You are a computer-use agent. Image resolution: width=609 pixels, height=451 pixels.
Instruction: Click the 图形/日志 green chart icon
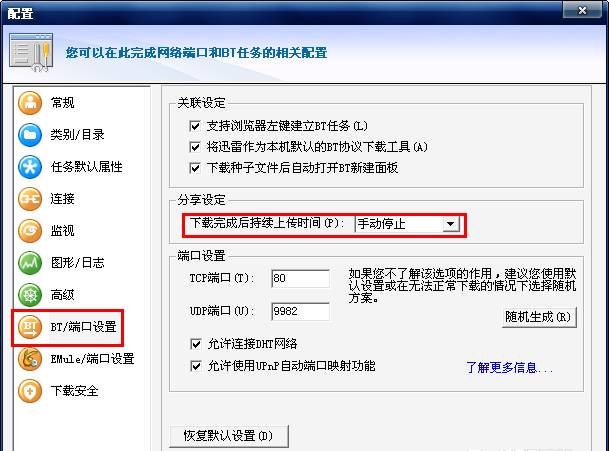coord(30,263)
